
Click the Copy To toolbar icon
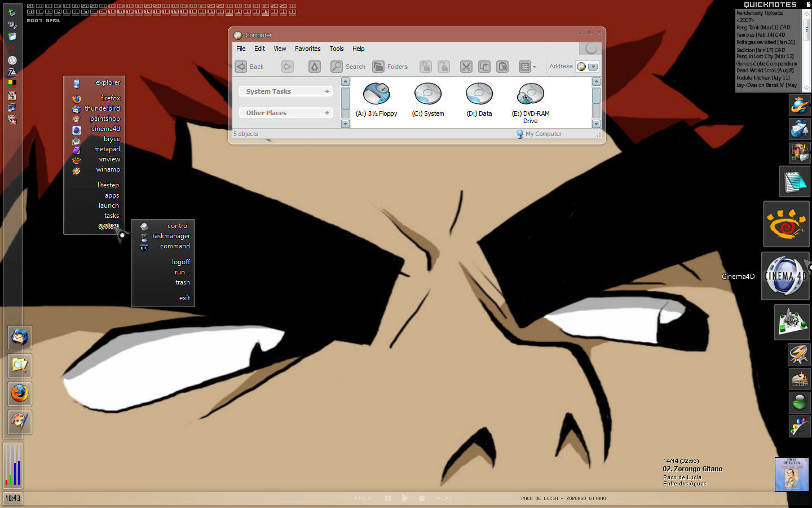click(444, 67)
